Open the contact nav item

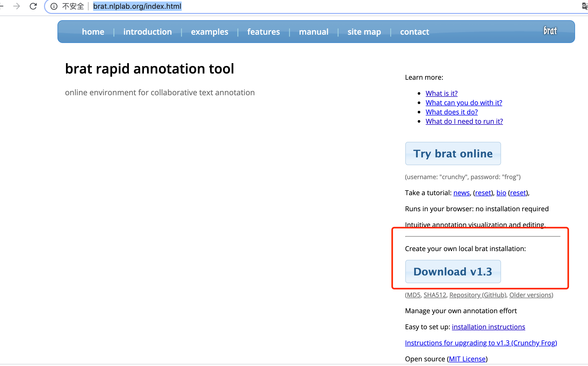tap(414, 32)
